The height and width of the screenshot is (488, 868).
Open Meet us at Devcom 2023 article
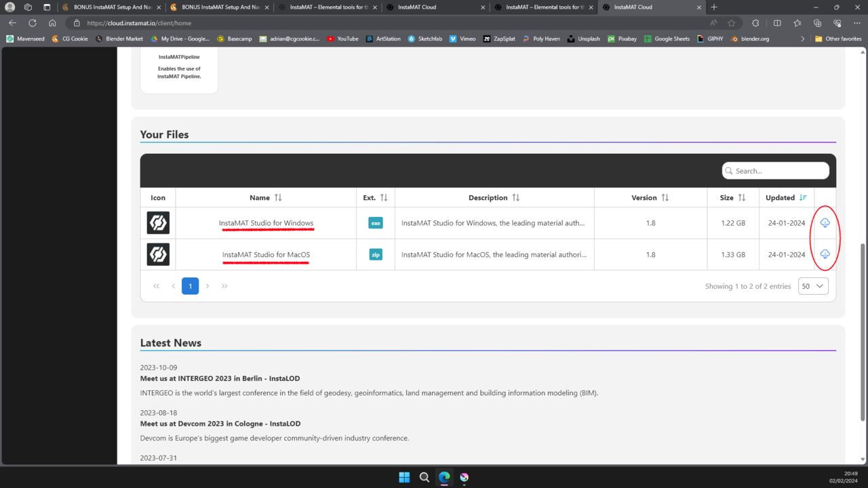[220, 424]
